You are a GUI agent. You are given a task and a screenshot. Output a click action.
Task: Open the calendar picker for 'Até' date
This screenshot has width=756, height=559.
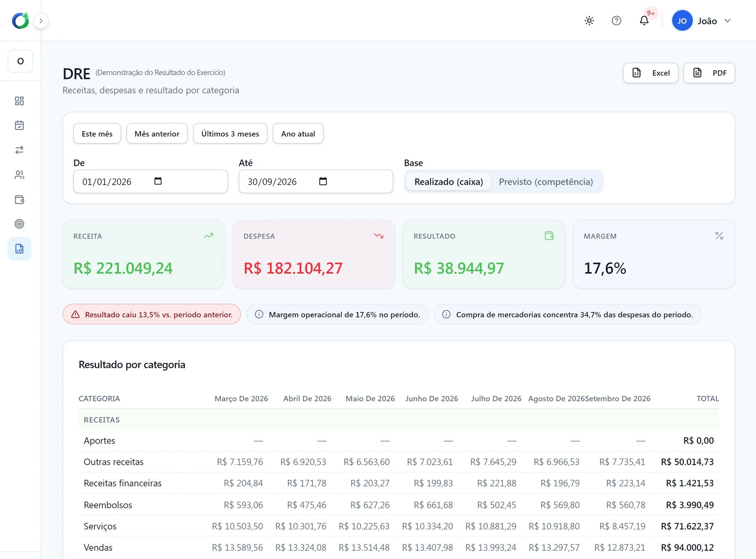323,181
